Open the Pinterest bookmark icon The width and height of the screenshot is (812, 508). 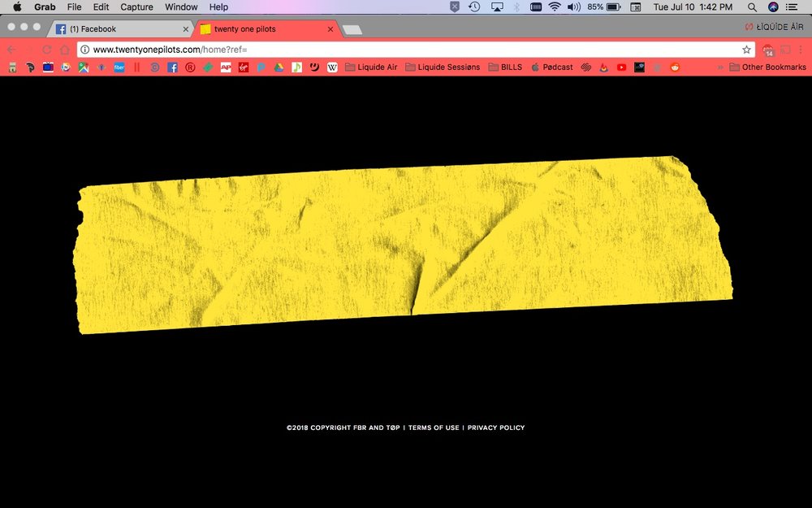30,67
